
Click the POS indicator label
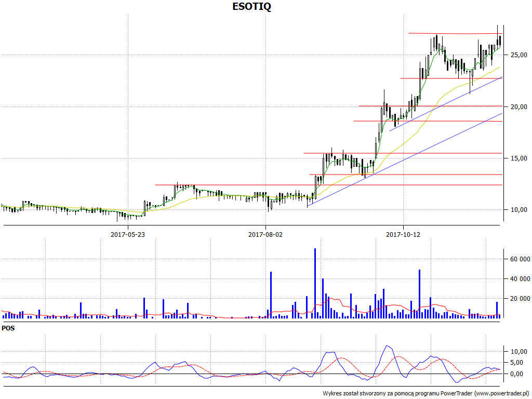[x=8, y=328]
